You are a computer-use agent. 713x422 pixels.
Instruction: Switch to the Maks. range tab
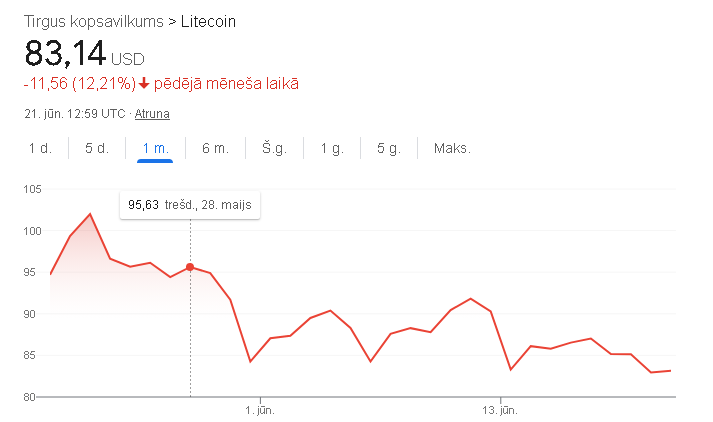click(x=452, y=148)
